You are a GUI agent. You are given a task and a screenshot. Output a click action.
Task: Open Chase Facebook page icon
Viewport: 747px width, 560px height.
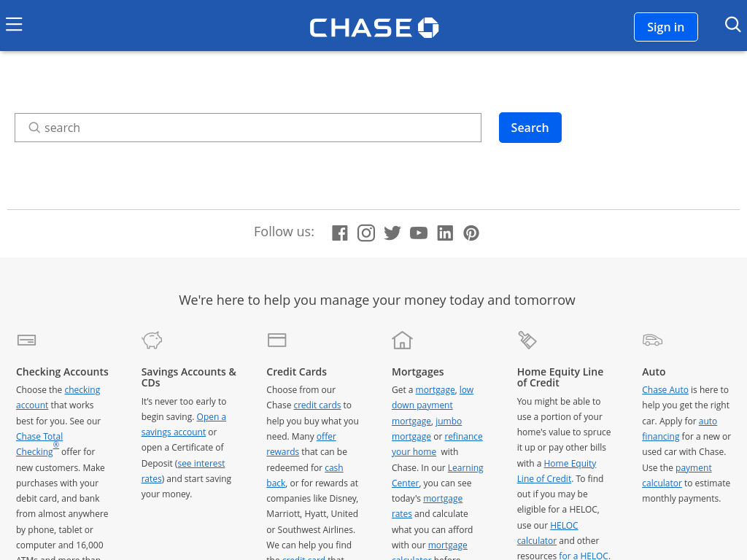340,233
